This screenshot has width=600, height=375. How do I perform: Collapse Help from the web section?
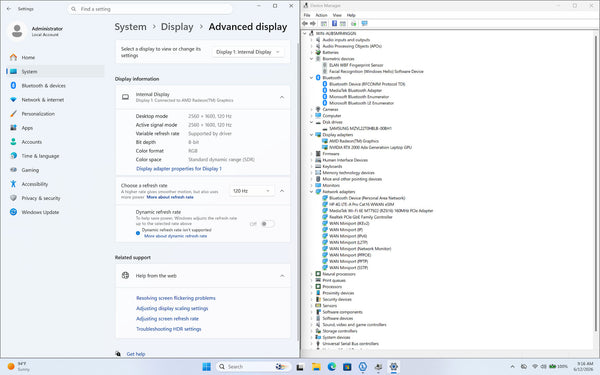point(282,276)
